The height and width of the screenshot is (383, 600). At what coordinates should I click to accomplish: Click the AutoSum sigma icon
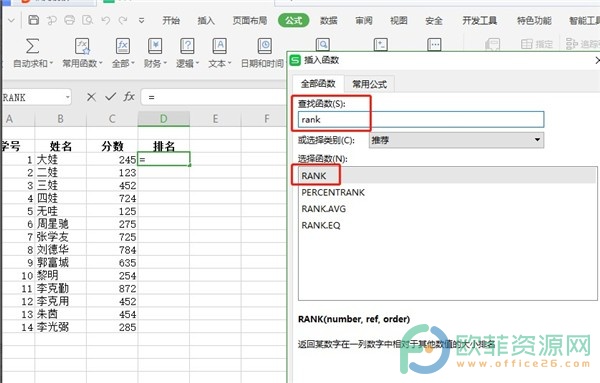[33, 46]
